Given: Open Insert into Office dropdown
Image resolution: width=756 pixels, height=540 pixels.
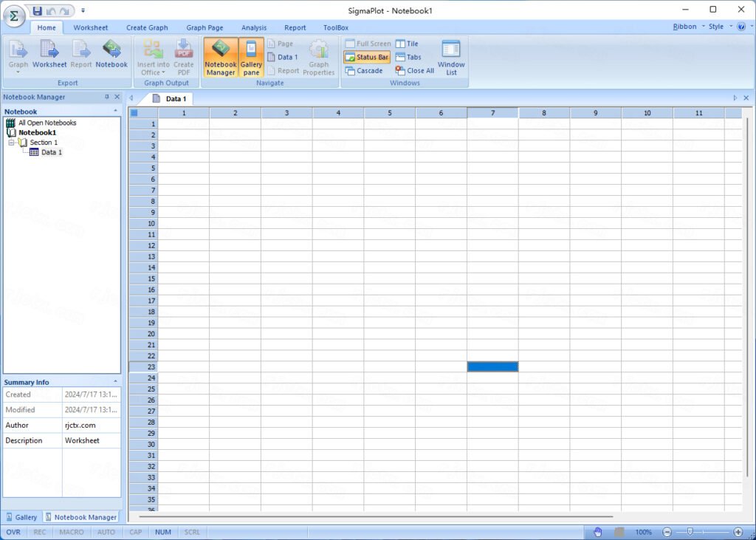Looking at the screenshot, I should pyautogui.click(x=154, y=57).
